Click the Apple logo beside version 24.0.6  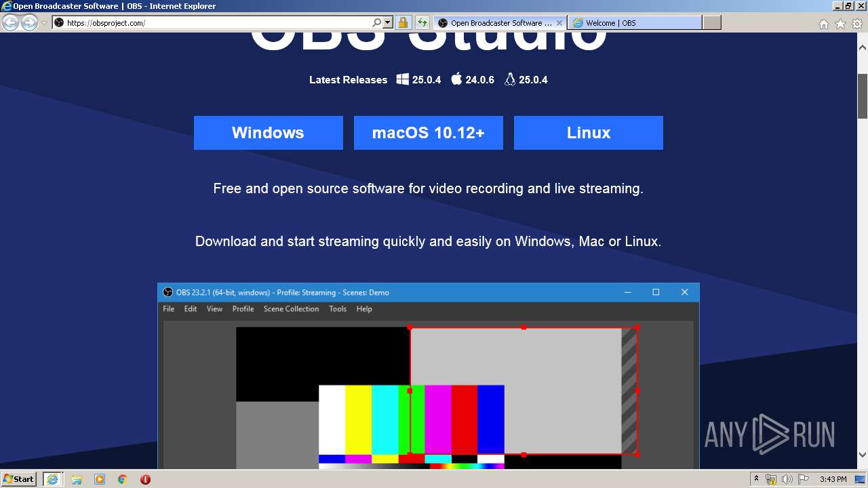[x=456, y=79]
